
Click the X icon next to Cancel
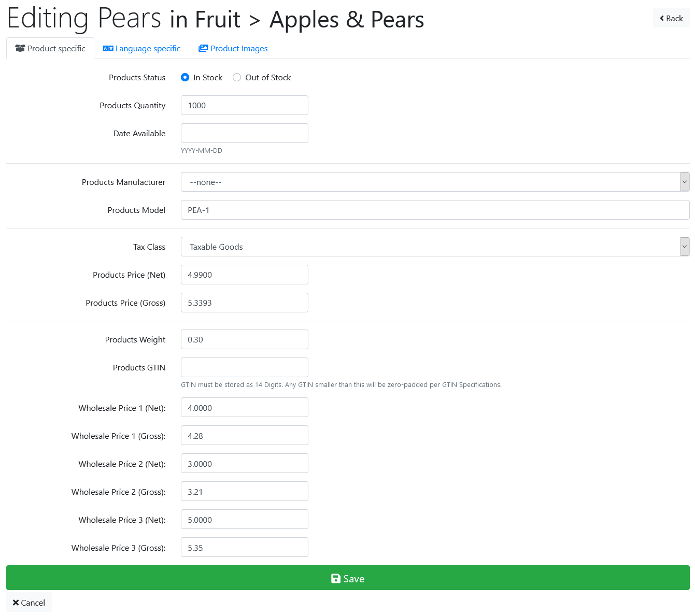pos(16,603)
